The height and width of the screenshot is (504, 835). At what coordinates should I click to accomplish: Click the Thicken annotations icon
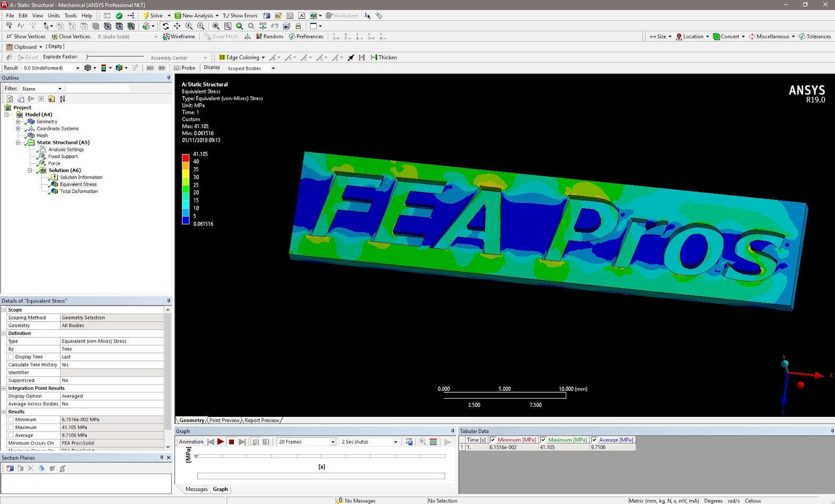click(384, 57)
